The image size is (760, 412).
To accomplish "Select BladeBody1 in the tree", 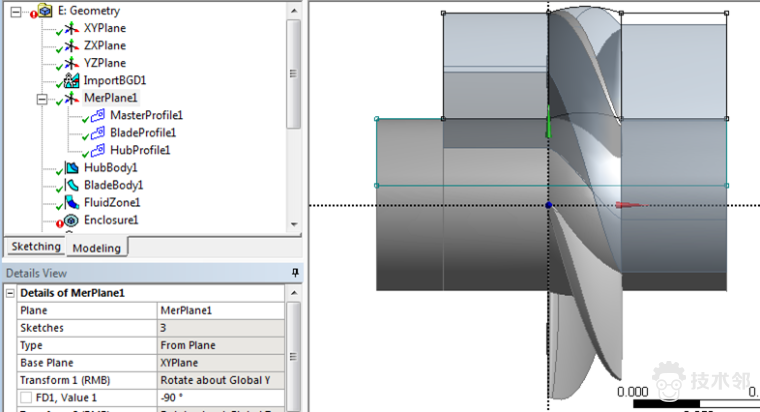I will [114, 185].
